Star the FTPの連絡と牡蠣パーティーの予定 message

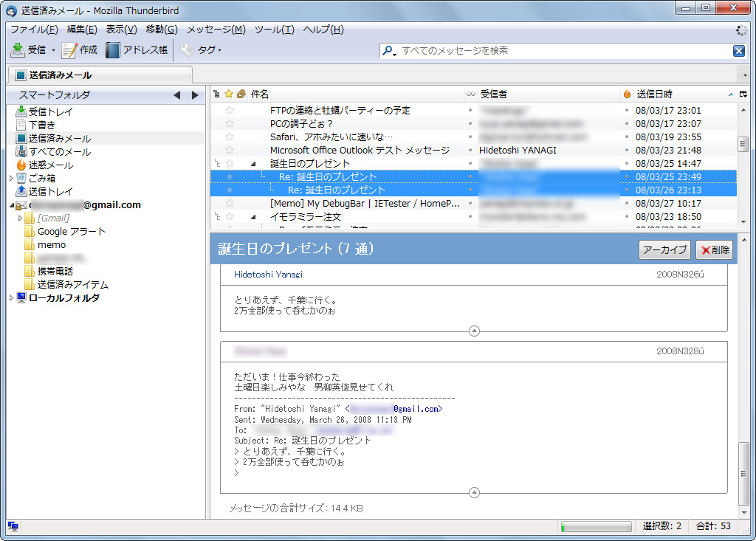(x=230, y=109)
